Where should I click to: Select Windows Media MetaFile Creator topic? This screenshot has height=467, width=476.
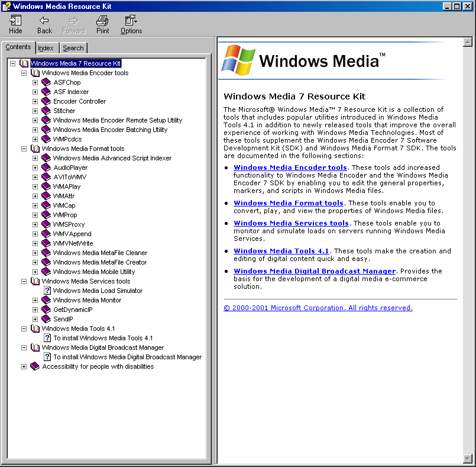100,262
